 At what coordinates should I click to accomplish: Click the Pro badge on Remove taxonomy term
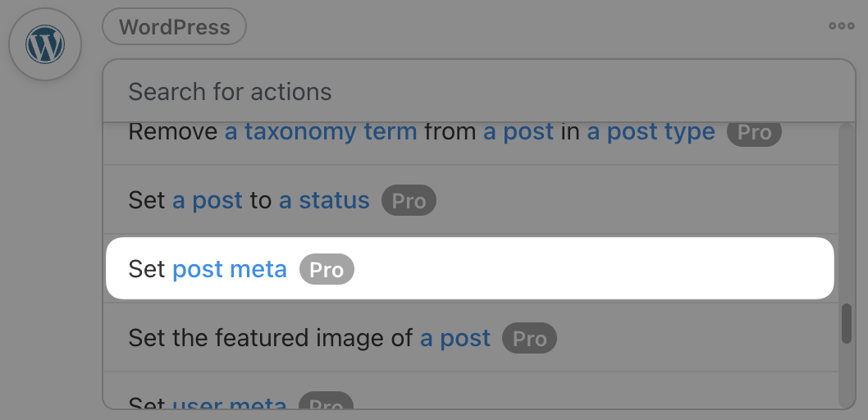(x=754, y=132)
